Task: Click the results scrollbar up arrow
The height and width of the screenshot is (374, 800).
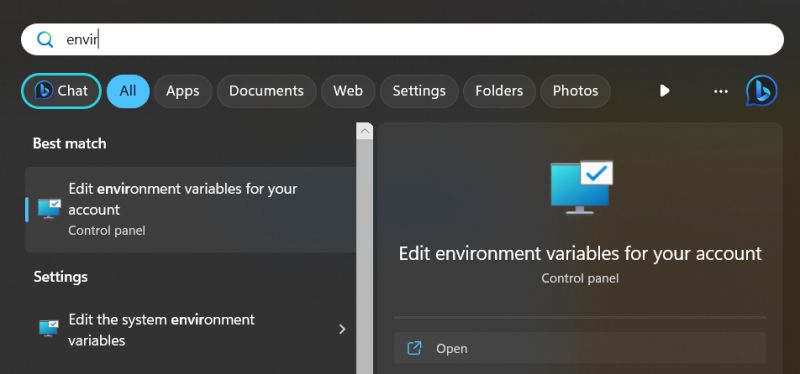Action: 364,131
